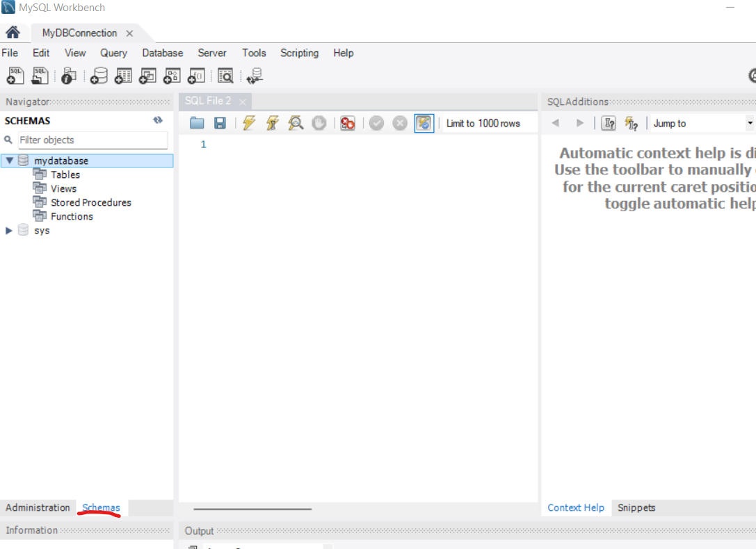Rollback the transaction X icon
Viewport: 756px width, 549px height.
(x=400, y=123)
